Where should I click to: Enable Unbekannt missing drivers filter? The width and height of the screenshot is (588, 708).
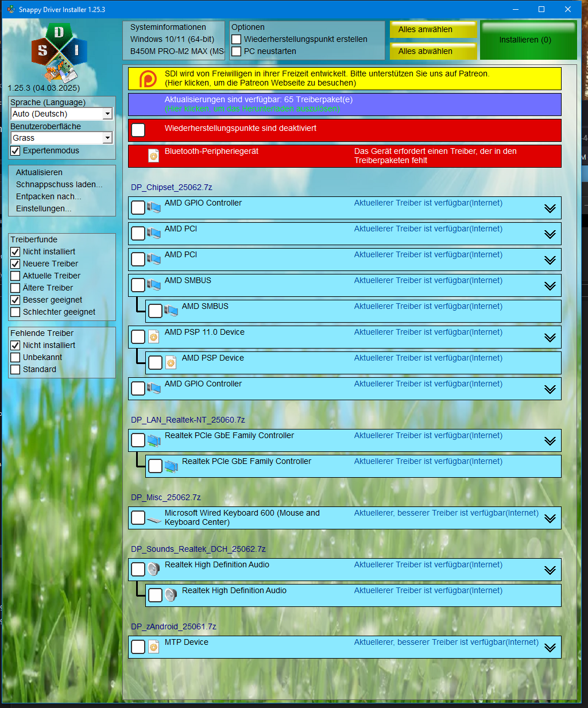point(16,358)
